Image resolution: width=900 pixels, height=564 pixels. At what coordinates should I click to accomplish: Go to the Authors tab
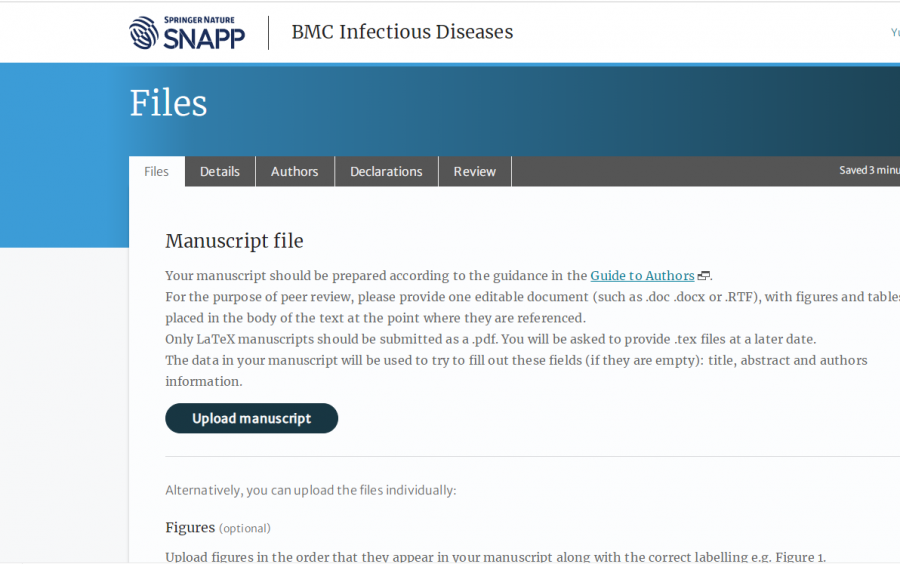[x=294, y=172]
